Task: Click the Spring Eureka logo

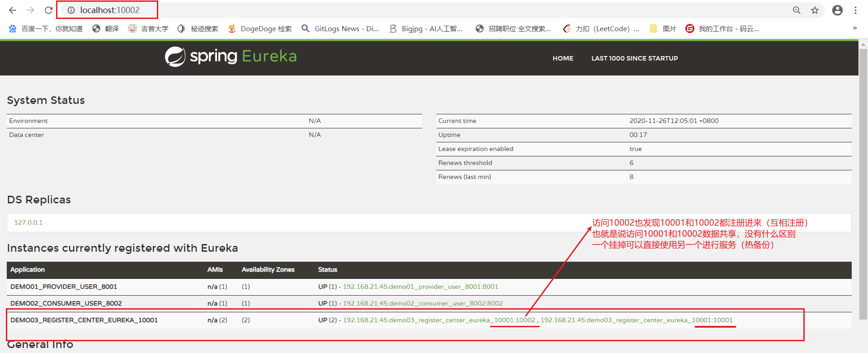Action: coord(231,56)
